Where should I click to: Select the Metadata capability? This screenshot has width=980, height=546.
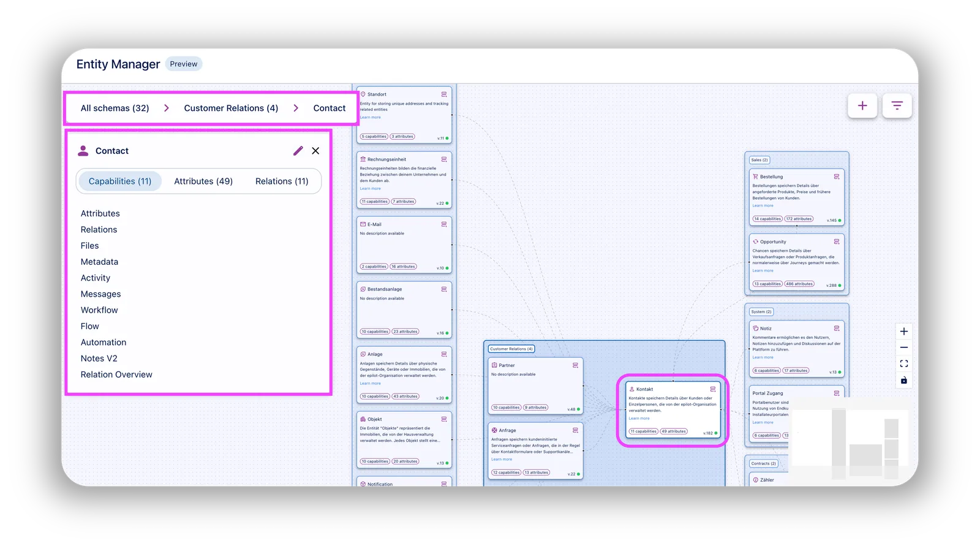(x=99, y=262)
